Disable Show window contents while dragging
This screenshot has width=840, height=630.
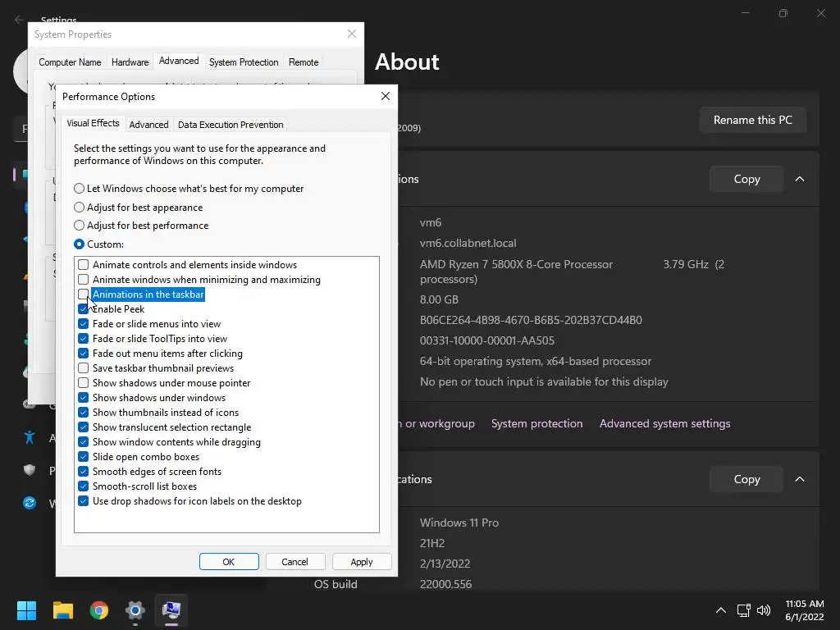[x=83, y=442]
